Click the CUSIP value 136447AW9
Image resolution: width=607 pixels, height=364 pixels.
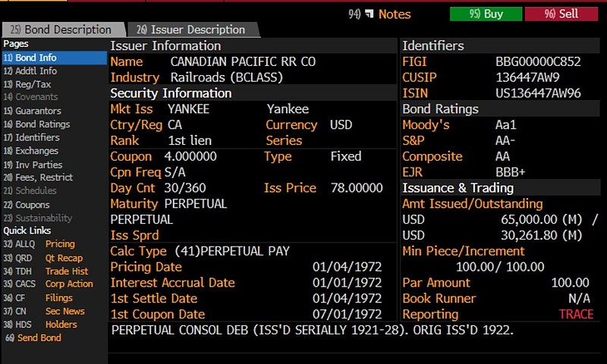click(x=527, y=77)
